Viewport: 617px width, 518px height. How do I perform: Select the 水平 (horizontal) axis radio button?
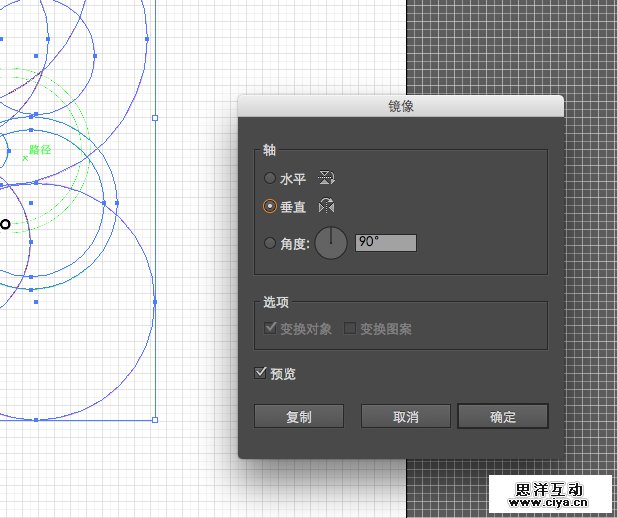pyautogui.click(x=269, y=179)
